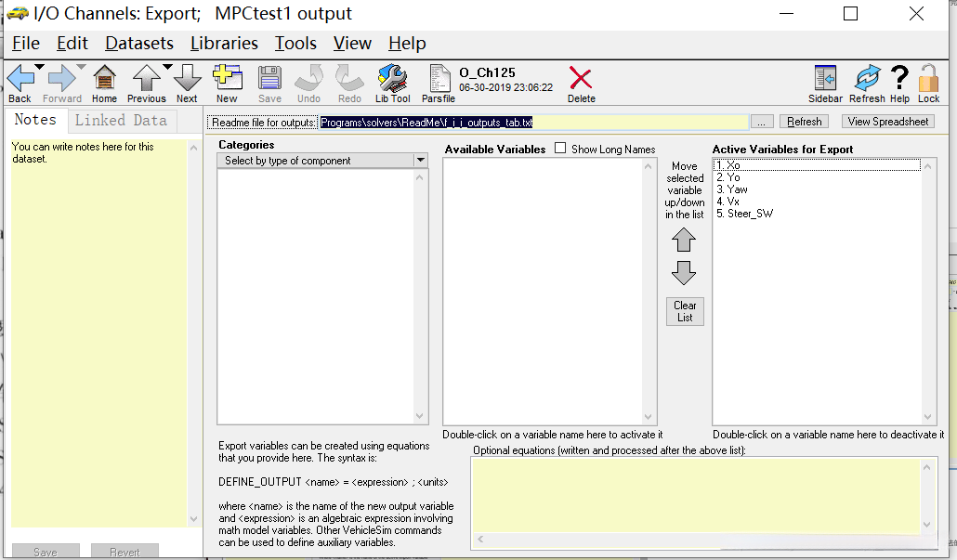Open the Back history dropdown triangle
Image resolution: width=957 pixels, height=560 pixels.
point(39,67)
